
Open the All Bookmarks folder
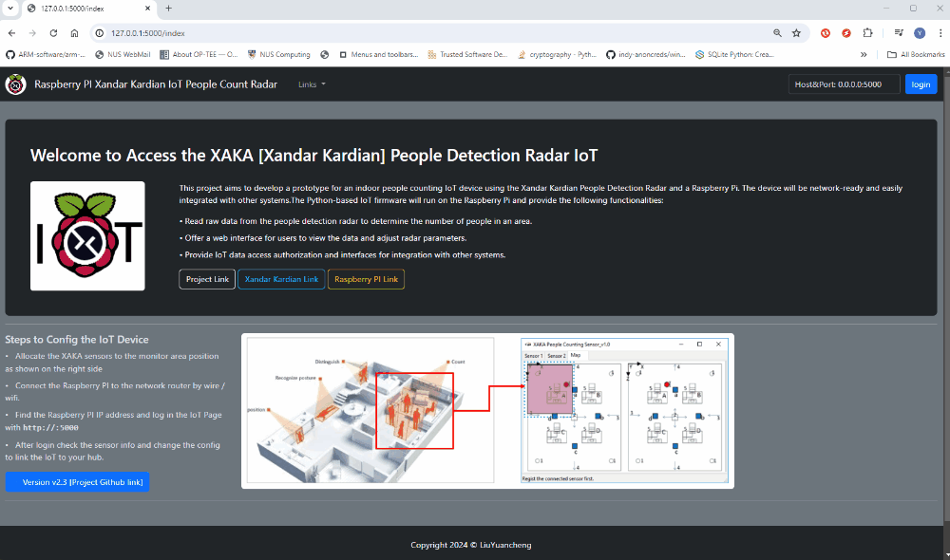pyautogui.click(x=916, y=54)
